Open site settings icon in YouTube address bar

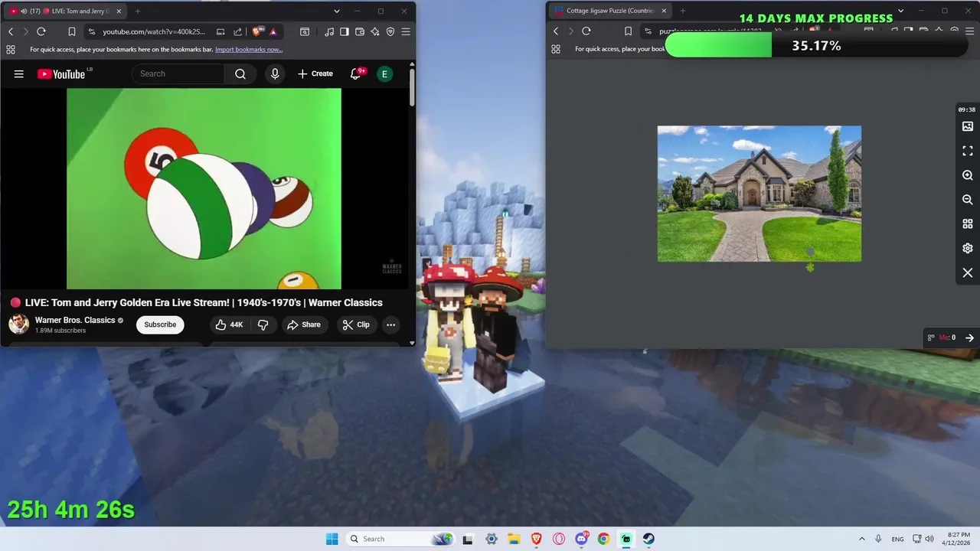[92, 31]
